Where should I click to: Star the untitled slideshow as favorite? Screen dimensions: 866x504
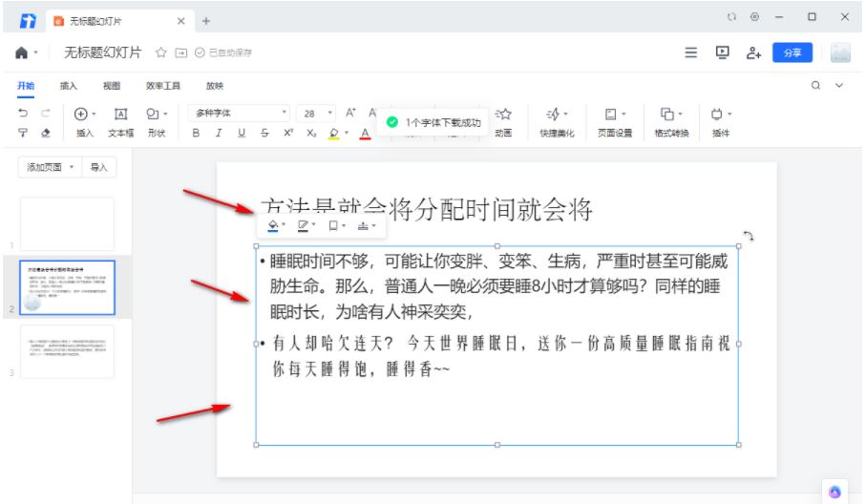[160, 52]
